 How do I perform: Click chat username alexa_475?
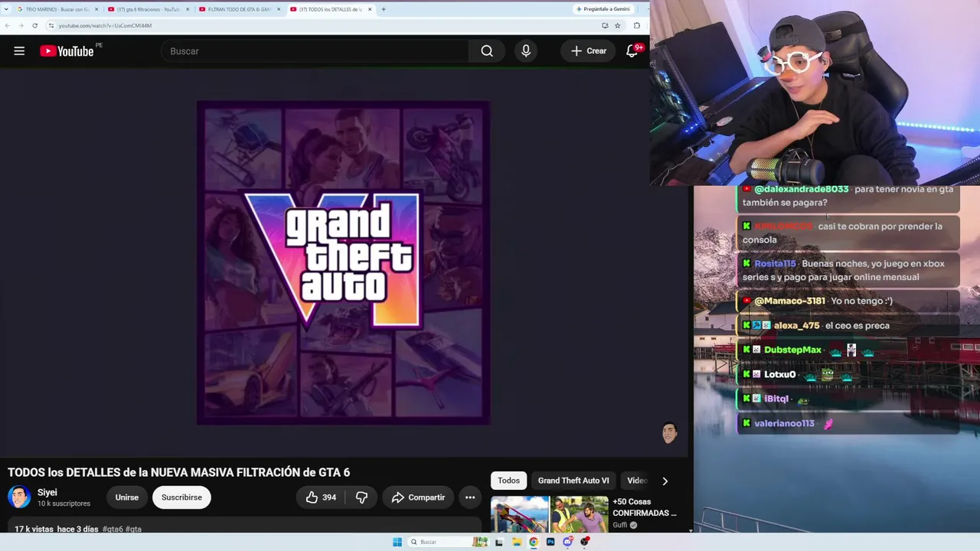click(x=797, y=325)
